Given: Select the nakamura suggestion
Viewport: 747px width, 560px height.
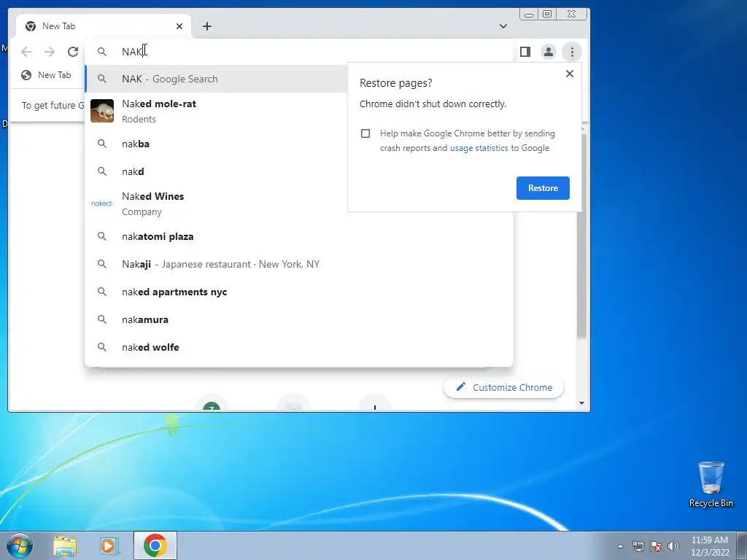Looking at the screenshot, I should tap(298, 319).
